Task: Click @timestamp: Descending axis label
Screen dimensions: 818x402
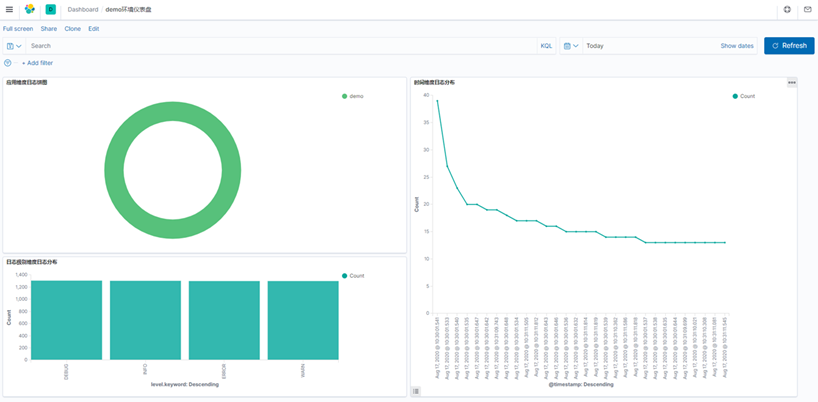Action: (x=581, y=385)
